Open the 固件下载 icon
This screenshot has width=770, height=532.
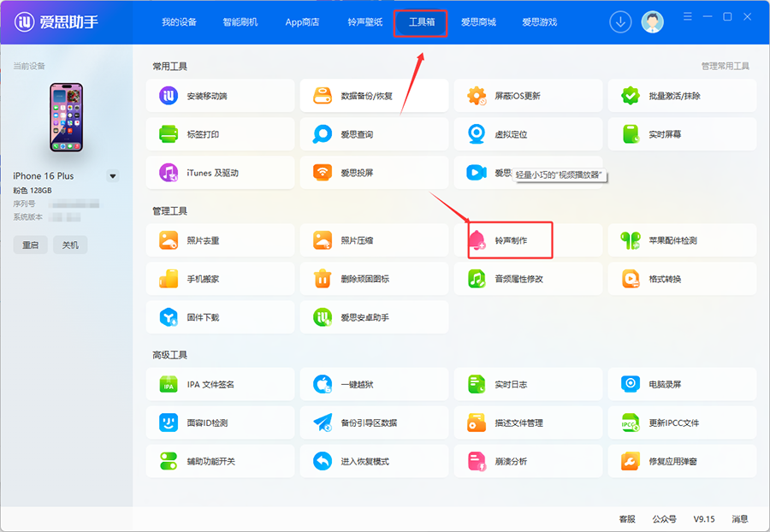coord(169,317)
